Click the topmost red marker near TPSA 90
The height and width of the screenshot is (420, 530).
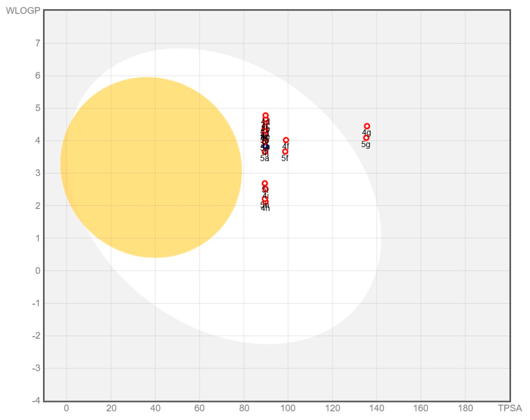(x=265, y=115)
